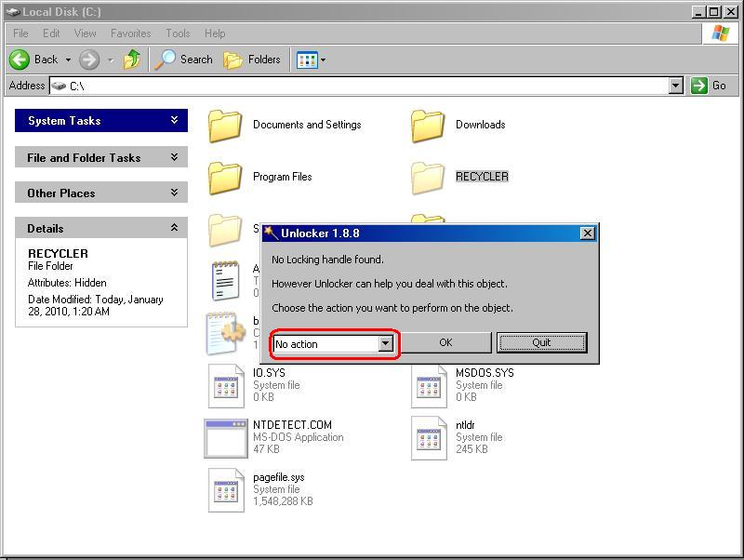Click the Downloads folder name
Image resolution: width=744 pixels, height=560 pixels.
[480, 125]
